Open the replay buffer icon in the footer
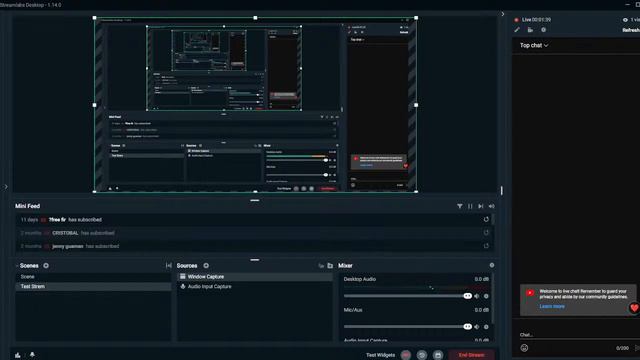 tap(422, 355)
